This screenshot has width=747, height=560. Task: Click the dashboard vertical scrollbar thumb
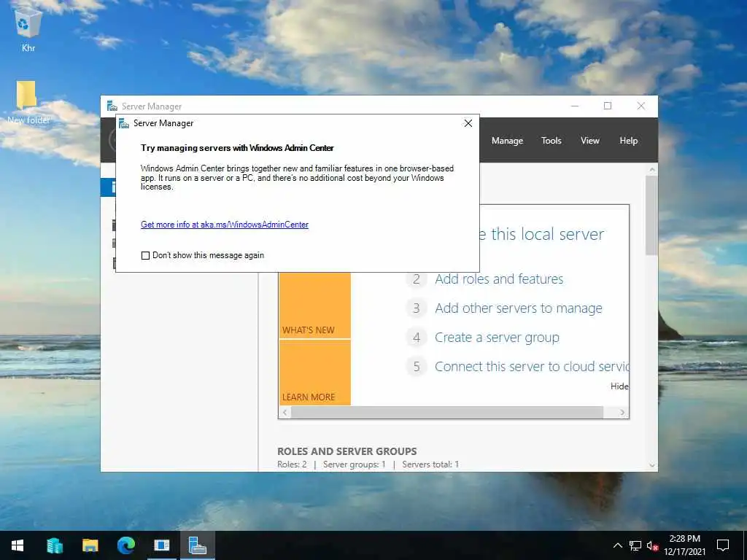pos(651,215)
